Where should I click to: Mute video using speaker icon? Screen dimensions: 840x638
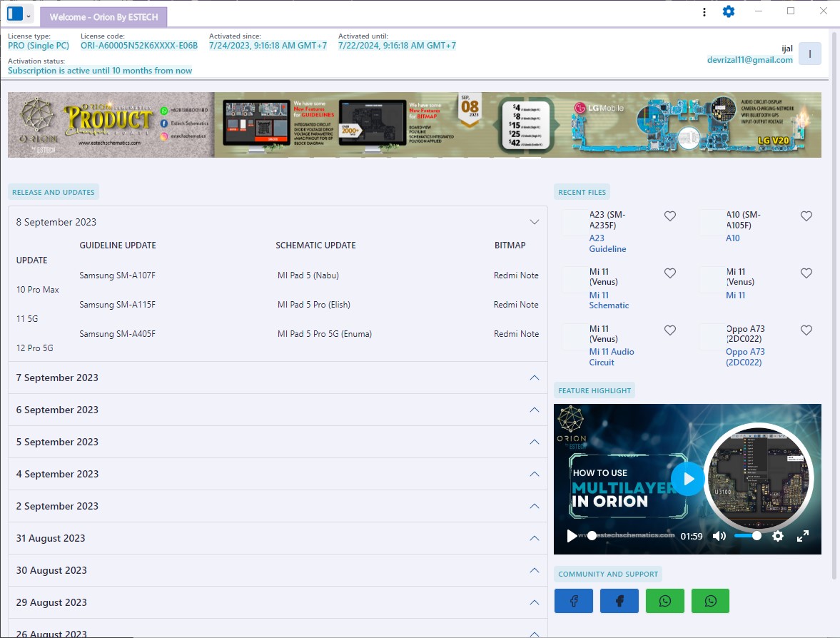719,536
